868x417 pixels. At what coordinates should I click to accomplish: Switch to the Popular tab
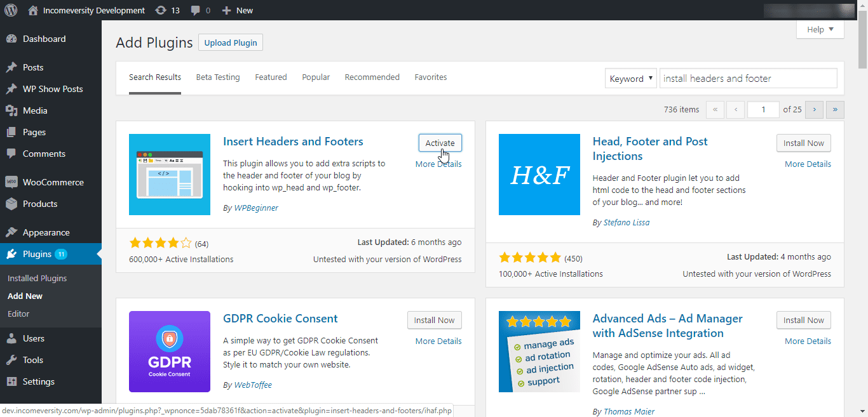click(316, 77)
